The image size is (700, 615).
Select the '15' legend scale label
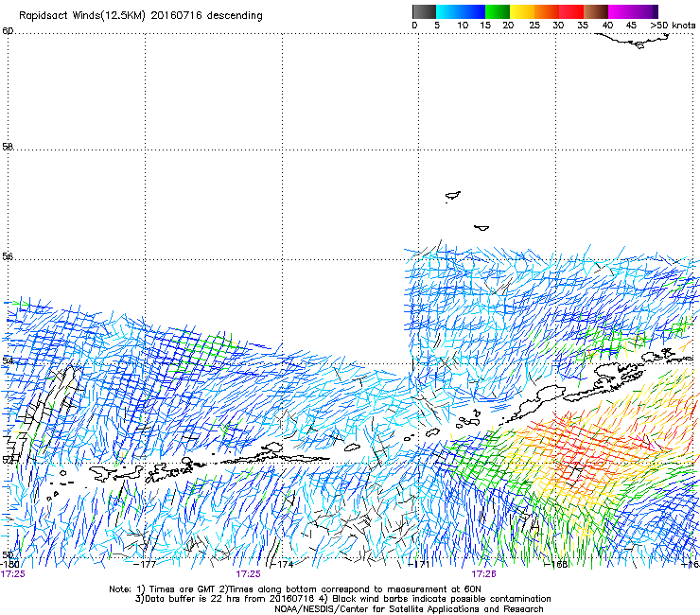point(485,26)
